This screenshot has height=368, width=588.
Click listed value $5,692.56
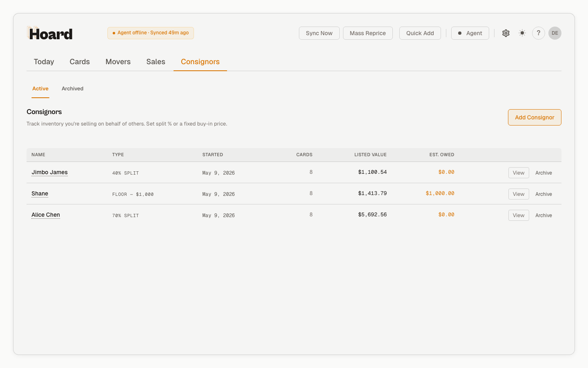coord(372,215)
